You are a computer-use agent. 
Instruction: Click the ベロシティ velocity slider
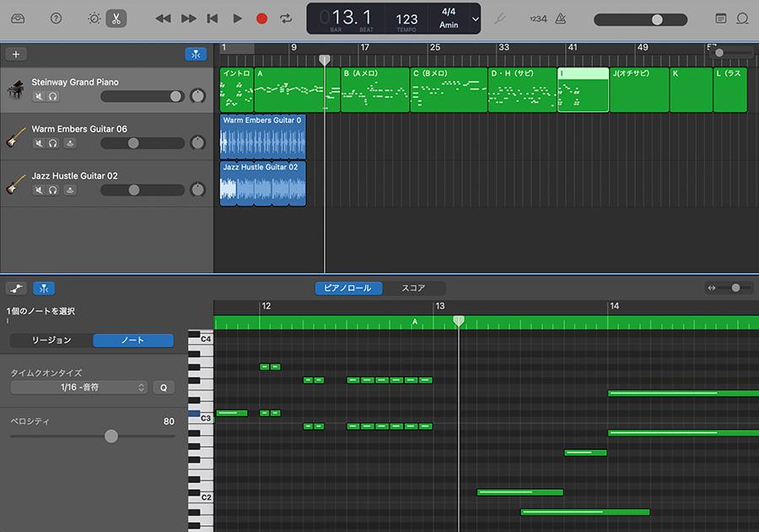[x=111, y=436]
